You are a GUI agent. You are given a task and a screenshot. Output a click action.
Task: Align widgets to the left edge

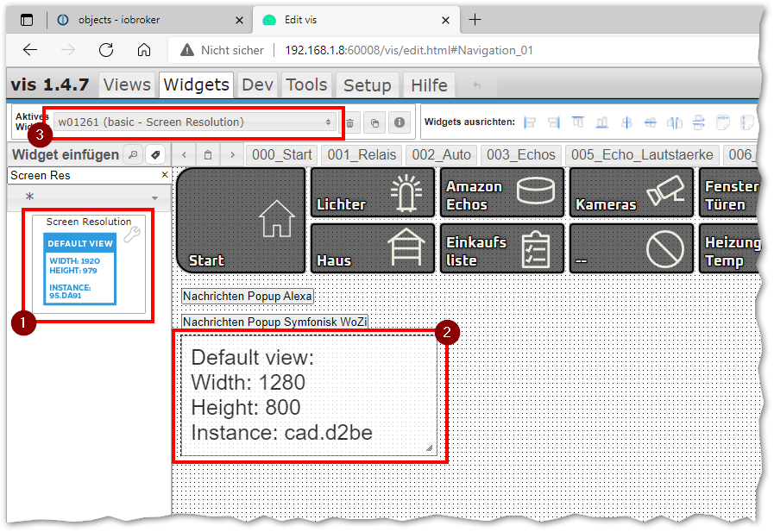click(x=531, y=122)
